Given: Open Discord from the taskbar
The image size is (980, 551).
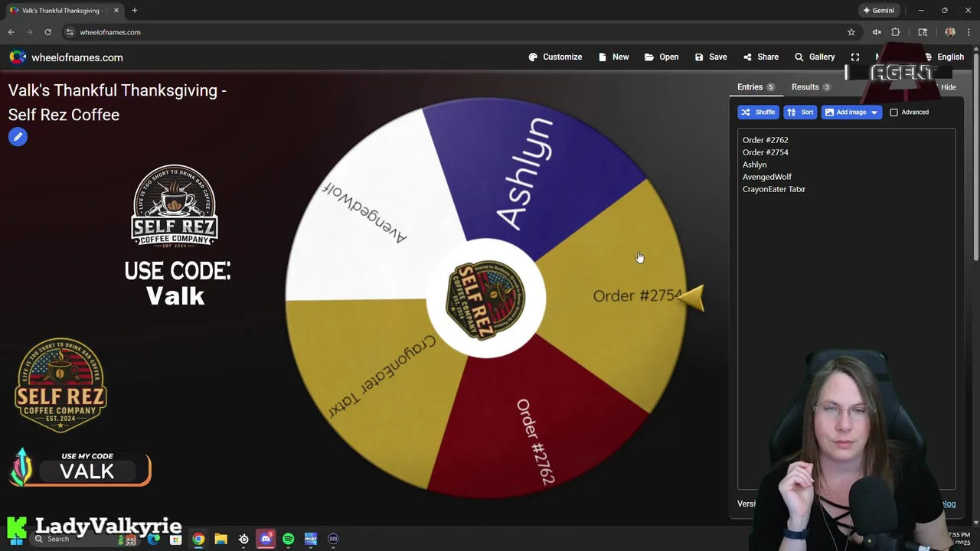Looking at the screenshot, I should pyautogui.click(x=266, y=539).
